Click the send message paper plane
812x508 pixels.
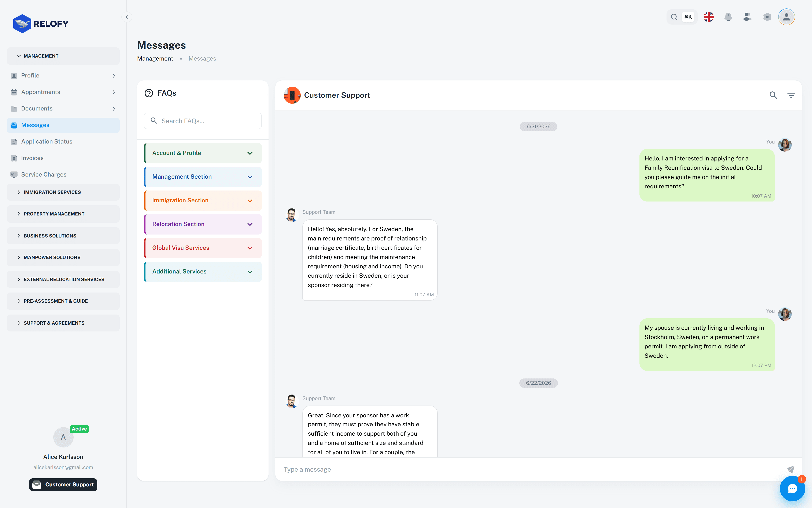click(x=790, y=469)
